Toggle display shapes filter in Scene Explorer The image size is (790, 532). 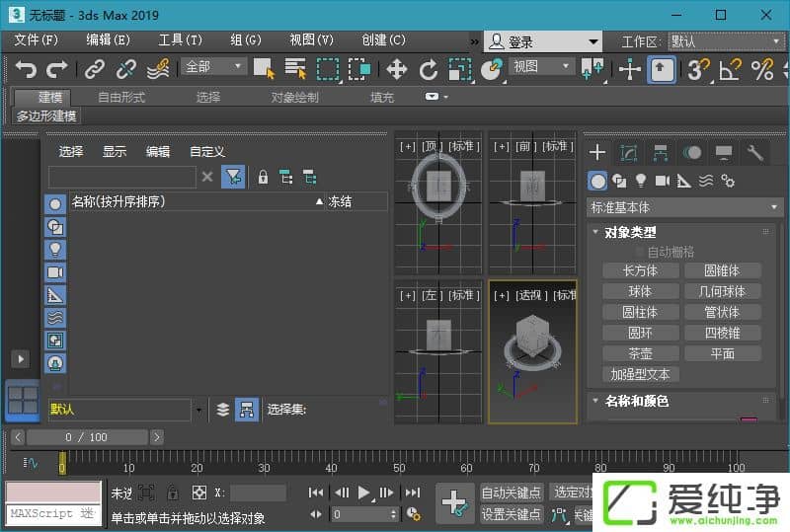pos(55,227)
